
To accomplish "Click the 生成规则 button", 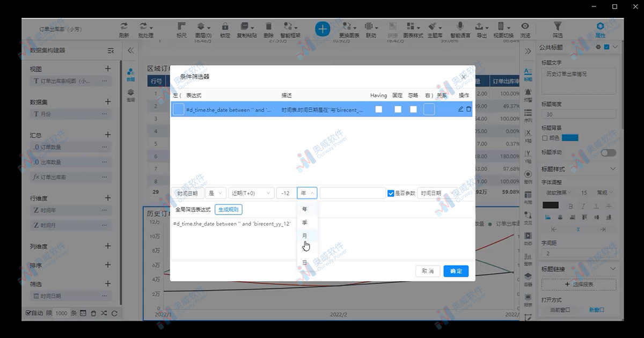I will tap(228, 209).
